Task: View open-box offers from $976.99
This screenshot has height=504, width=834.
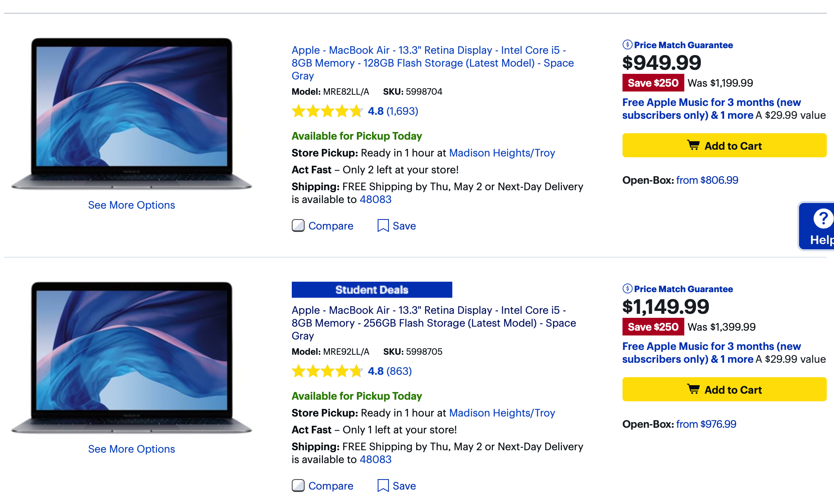Action: click(x=706, y=424)
